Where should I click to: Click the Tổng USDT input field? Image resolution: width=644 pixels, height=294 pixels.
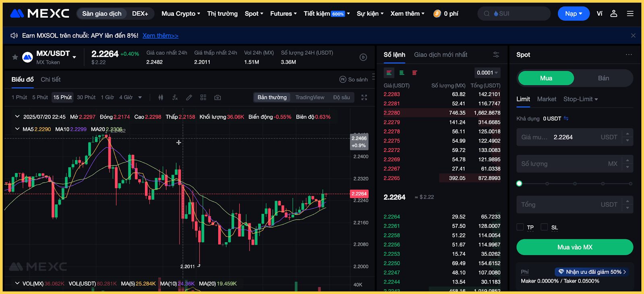(x=575, y=205)
